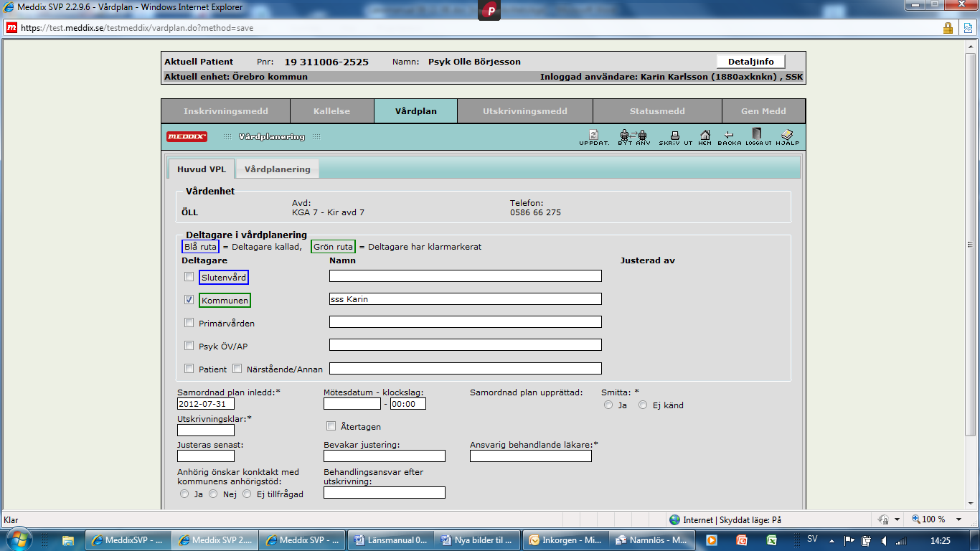The width and height of the screenshot is (980, 551).
Task: Click Ansvarig behandlande läkare field
Action: tap(531, 456)
